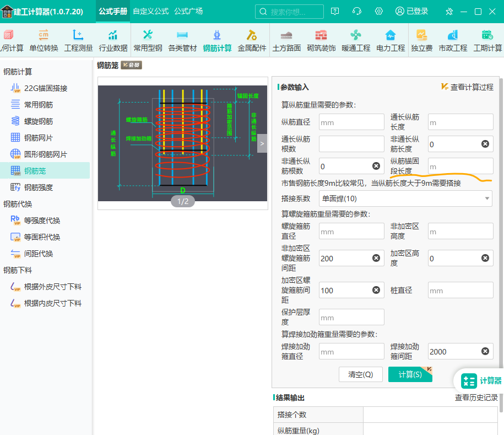
Task: Clear the 加密区螺旋箍筋间距 value 100
Action: [376, 290]
